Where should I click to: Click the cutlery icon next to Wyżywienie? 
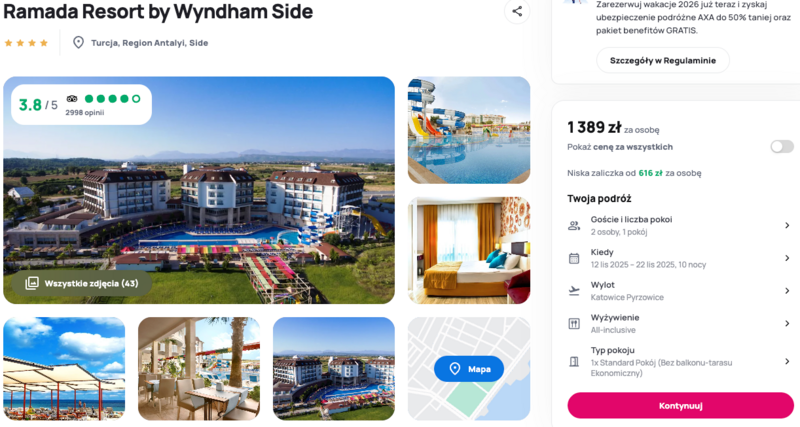click(574, 323)
